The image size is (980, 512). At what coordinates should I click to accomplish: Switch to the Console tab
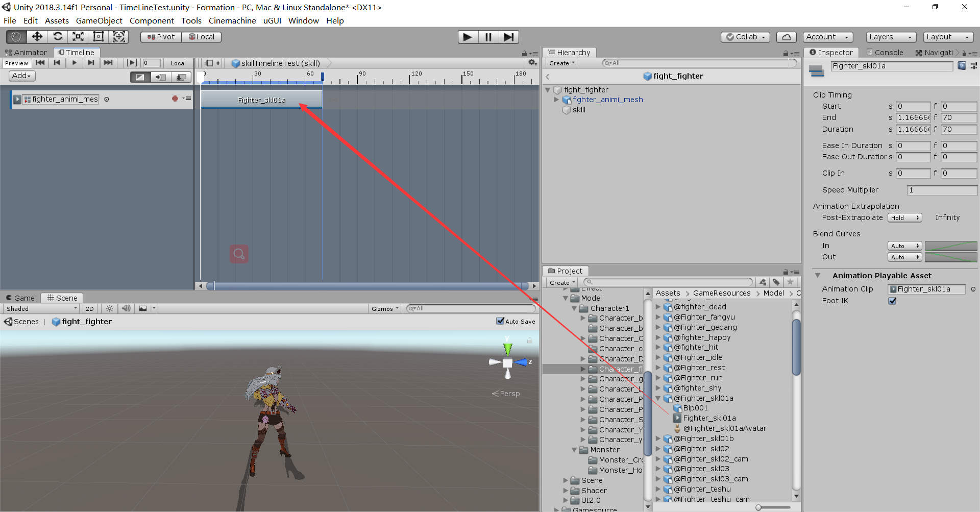[885, 52]
